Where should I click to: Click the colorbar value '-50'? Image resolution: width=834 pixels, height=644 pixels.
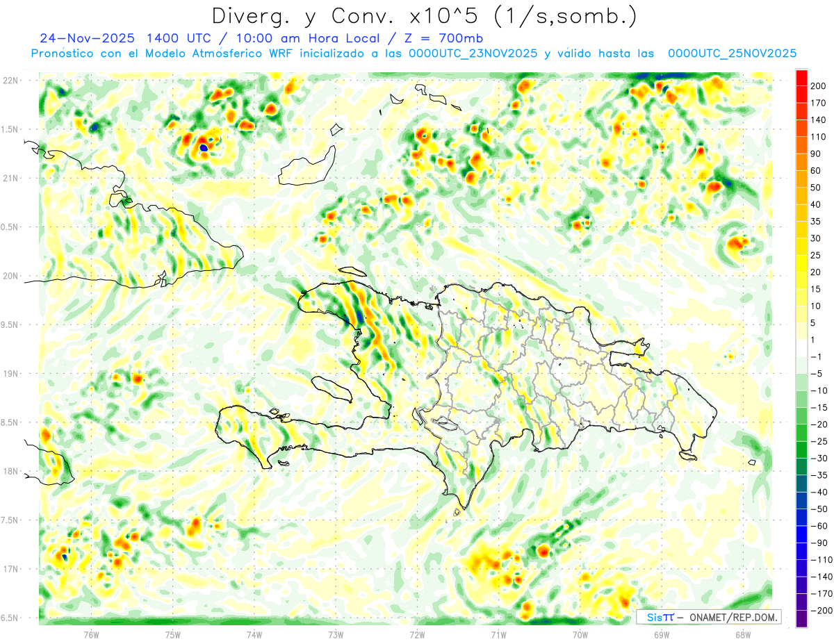pyautogui.click(x=820, y=509)
